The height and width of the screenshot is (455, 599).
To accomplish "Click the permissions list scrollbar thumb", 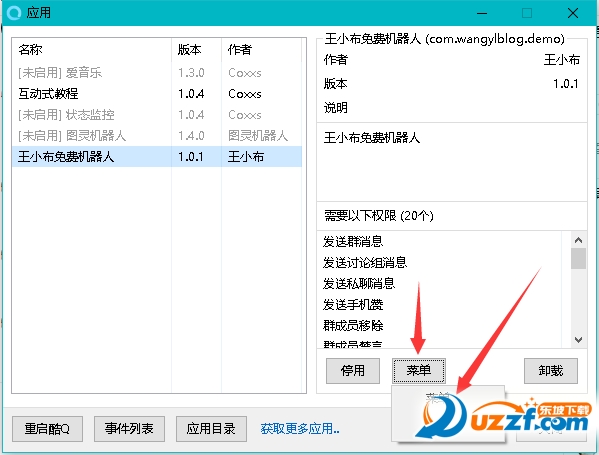I will (578, 259).
